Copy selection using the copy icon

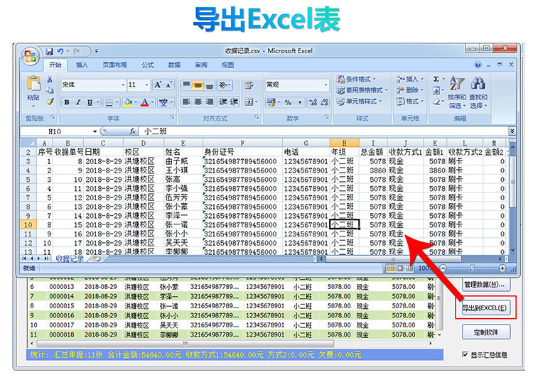click(50, 90)
